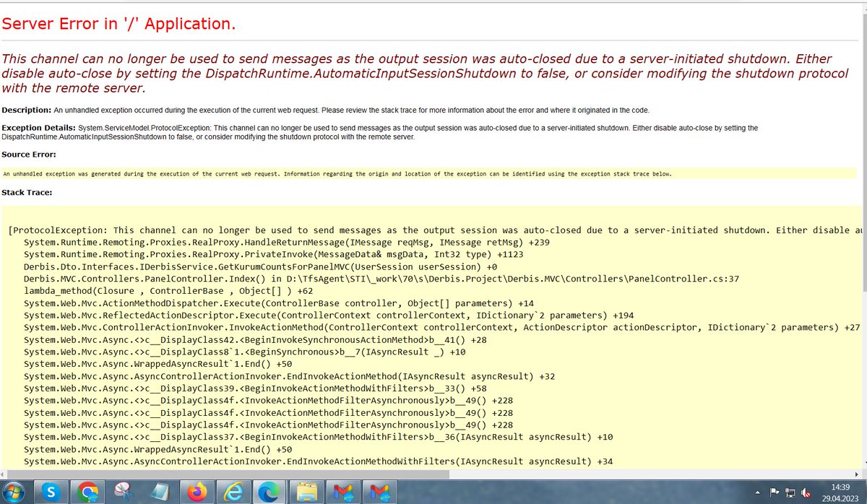Click the muted volume speaker icon

click(805, 493)
